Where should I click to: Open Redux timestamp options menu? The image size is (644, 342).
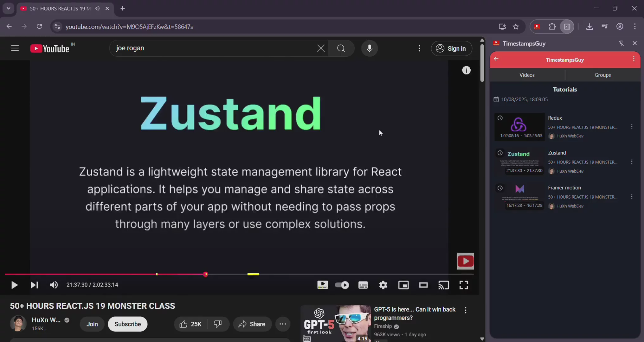tap(632, 127)
